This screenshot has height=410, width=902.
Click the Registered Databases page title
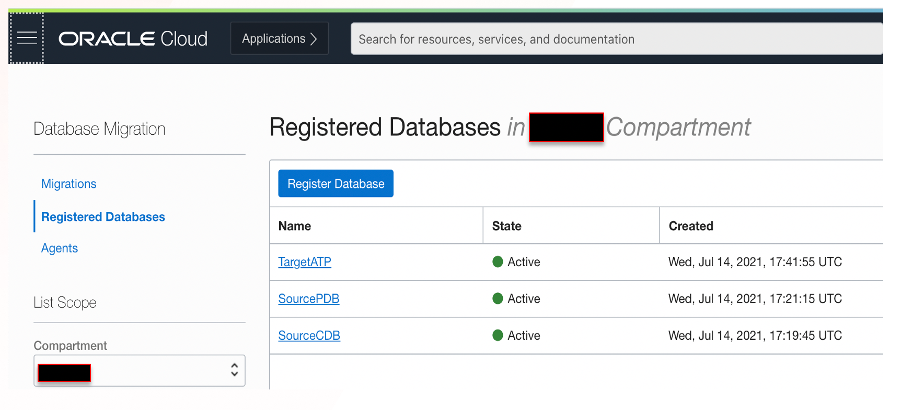[x=385, y=127]
